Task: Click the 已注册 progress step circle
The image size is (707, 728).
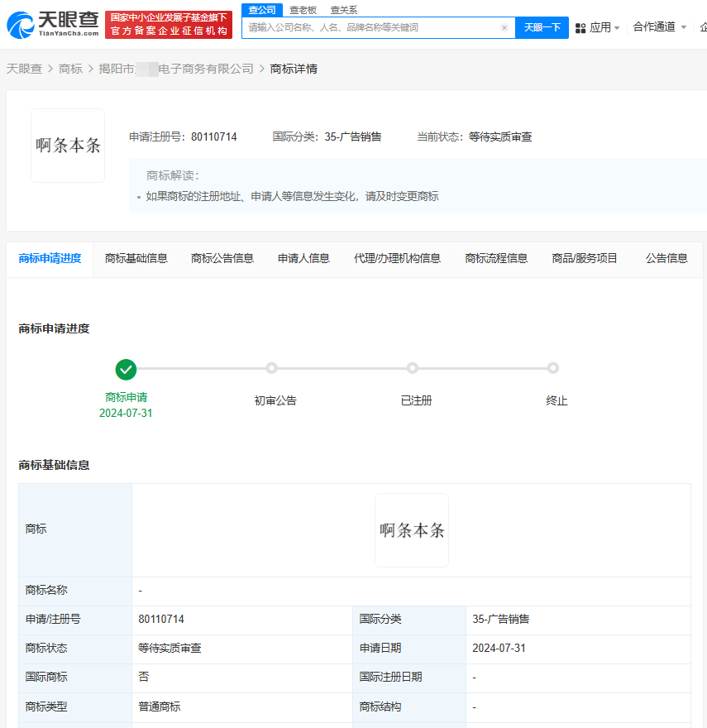Action: coord(413,368)
